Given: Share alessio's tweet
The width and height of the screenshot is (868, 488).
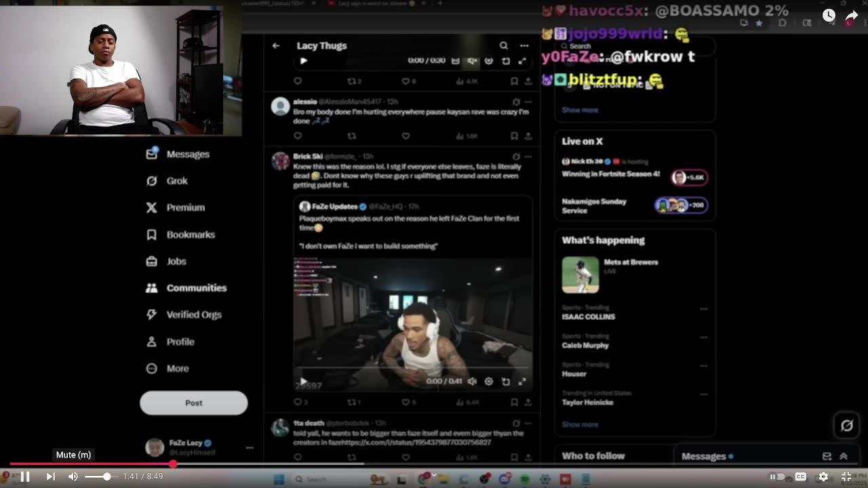Looking at the screenshot, I should (x=528, y=136).
